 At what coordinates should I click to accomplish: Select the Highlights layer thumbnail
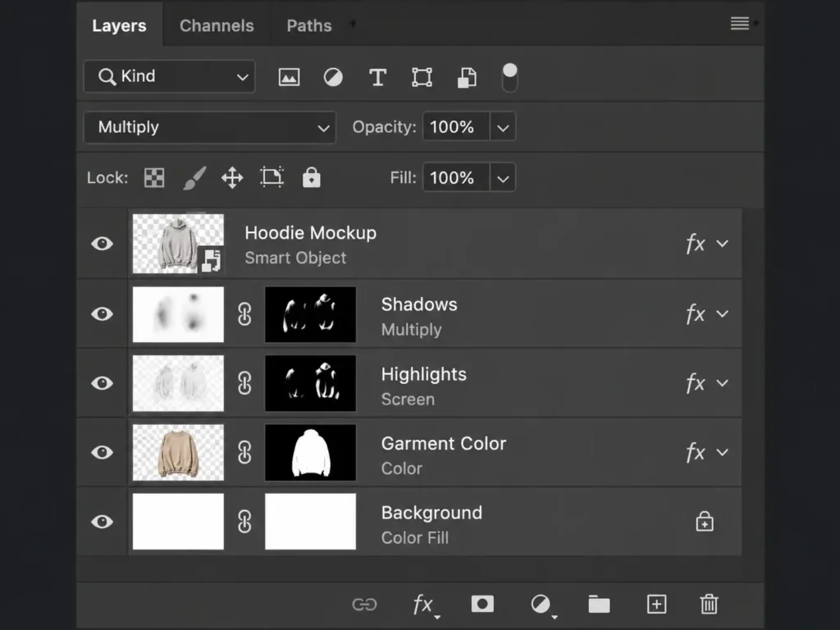tap(178, 384)
